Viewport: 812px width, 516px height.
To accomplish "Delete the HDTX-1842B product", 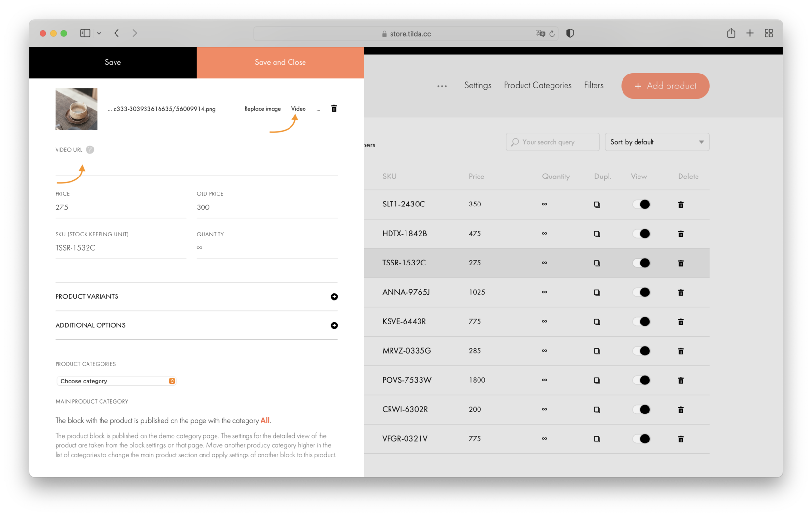I will pyautogui.click(x=681, y=234).
